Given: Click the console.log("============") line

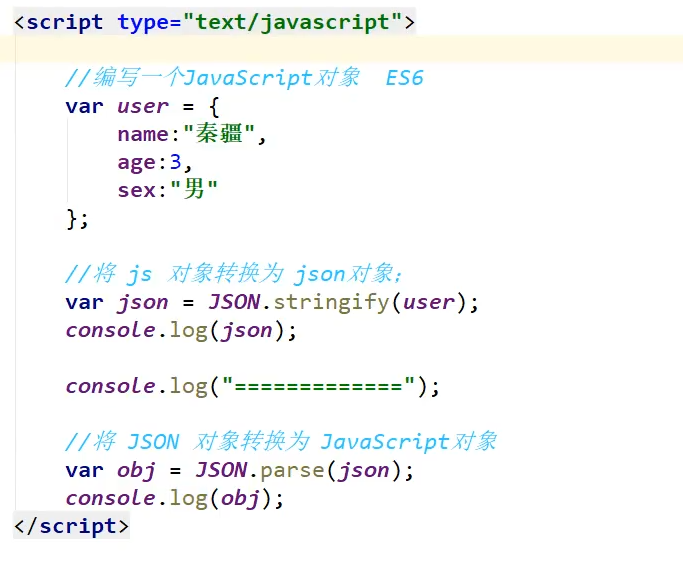Looking at the screenshot, I should (x=253, y=386).
